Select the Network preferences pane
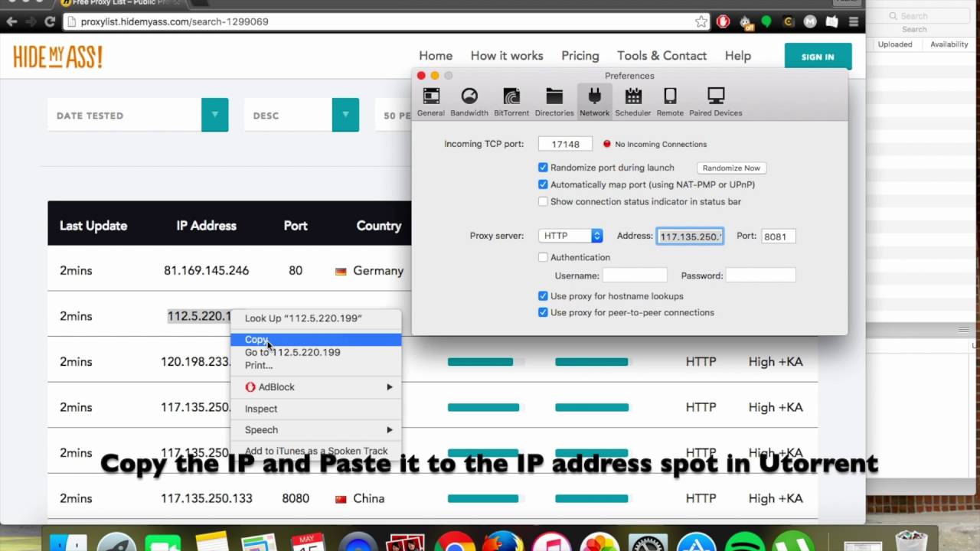 tap(594, 102)
